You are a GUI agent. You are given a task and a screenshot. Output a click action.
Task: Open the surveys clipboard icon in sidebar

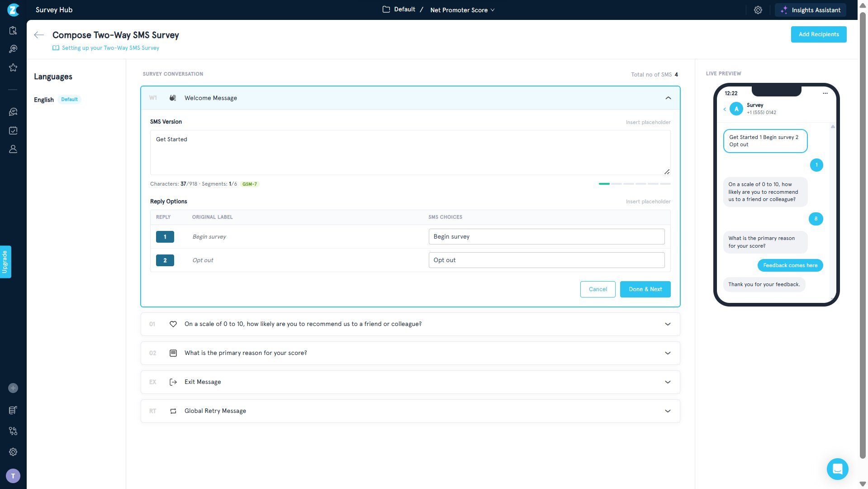click(13, 30)
